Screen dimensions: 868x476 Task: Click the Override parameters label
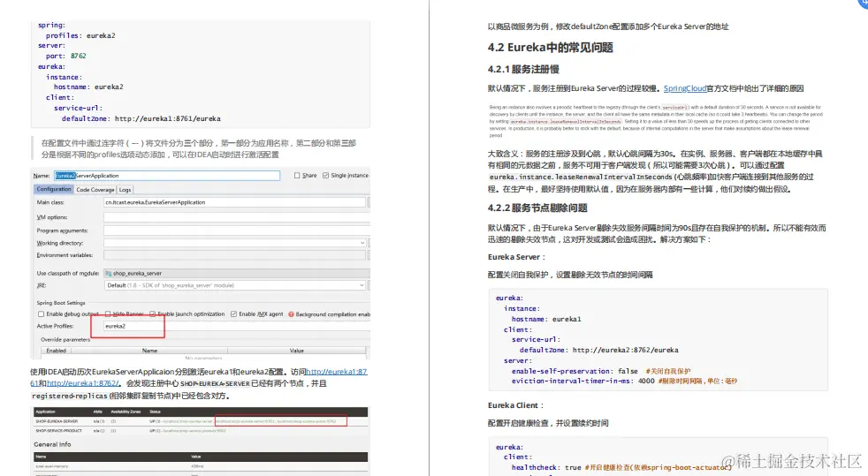click(65, 339)
